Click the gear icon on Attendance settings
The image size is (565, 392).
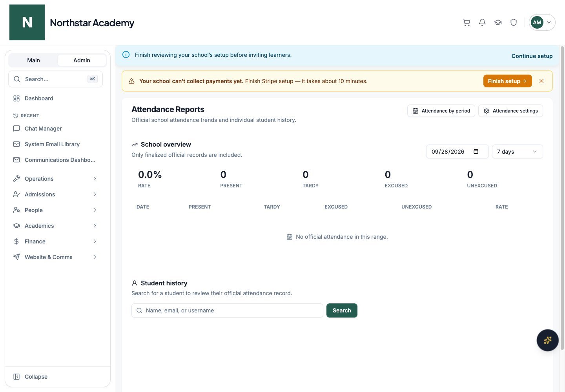pyautogui.click(x=487, y=111)
